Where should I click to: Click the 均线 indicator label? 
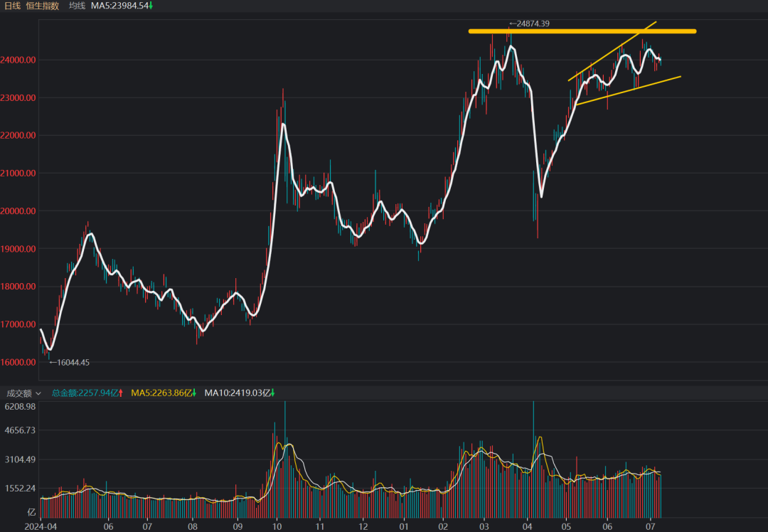(77, 6)
